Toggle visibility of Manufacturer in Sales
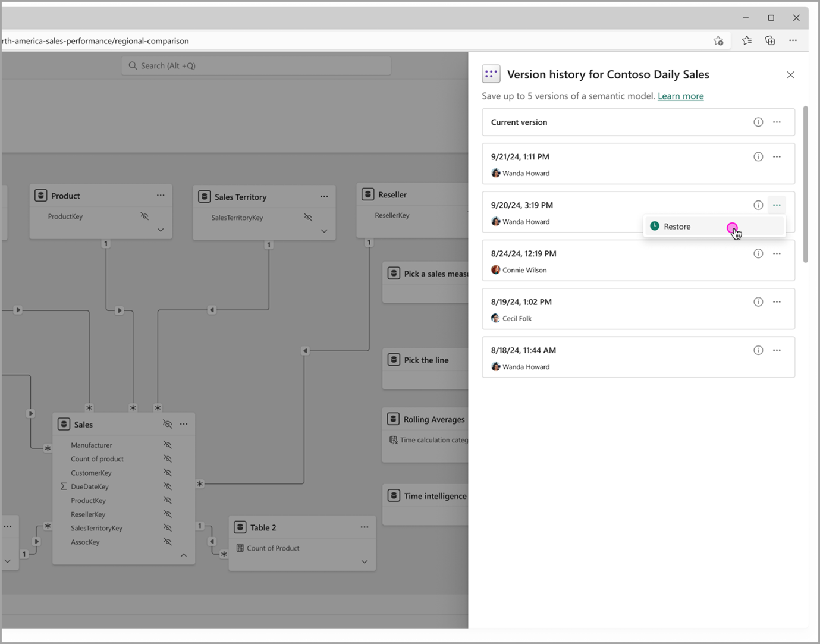The height and width of the screenshot is (644, 820). pyautogui.click(x=168, y=445)
